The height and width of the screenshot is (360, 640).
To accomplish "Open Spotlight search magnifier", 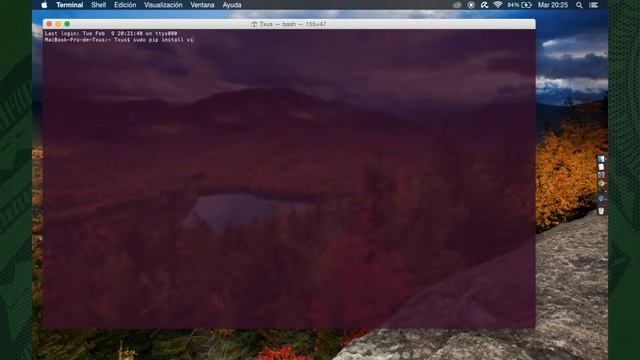I will (579, 5).
